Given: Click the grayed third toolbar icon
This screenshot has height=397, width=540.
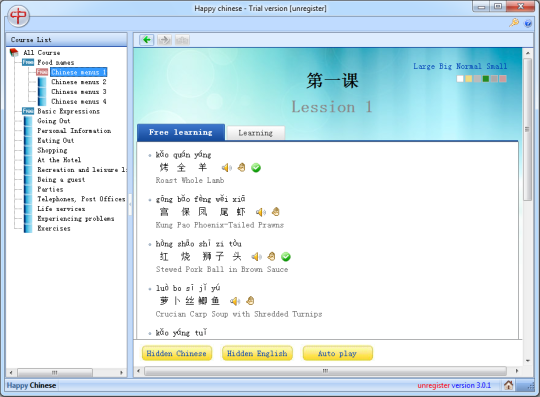Looking at the screenshot, I should pos(182,40).
